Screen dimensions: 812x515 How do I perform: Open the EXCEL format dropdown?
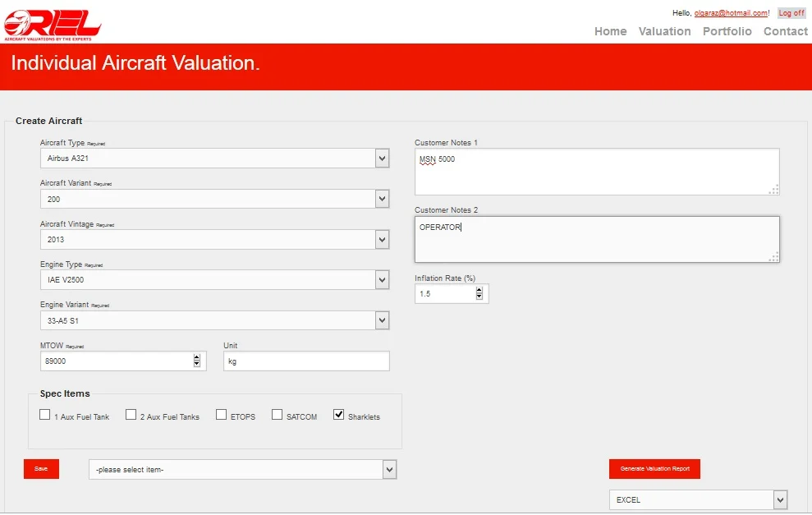[x=698, y=500]
